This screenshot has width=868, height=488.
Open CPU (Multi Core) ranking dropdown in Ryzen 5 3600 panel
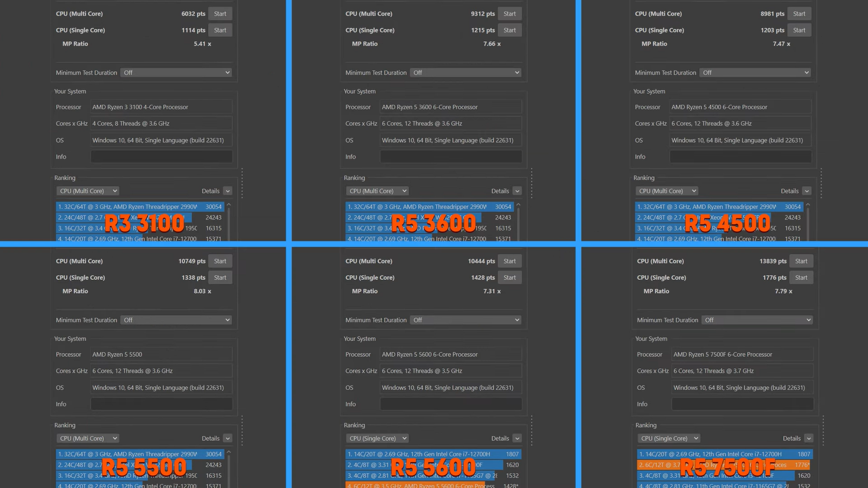point(378,191)
